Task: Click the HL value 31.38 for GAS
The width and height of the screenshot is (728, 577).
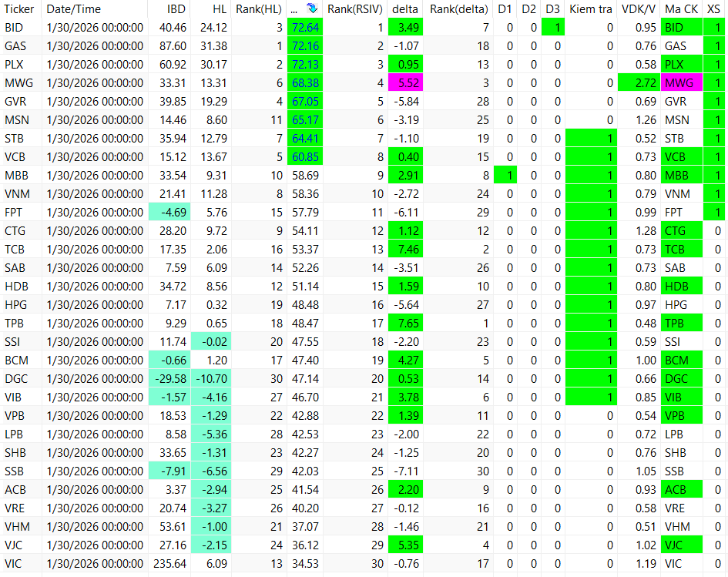Action: (x=213, y=46)
